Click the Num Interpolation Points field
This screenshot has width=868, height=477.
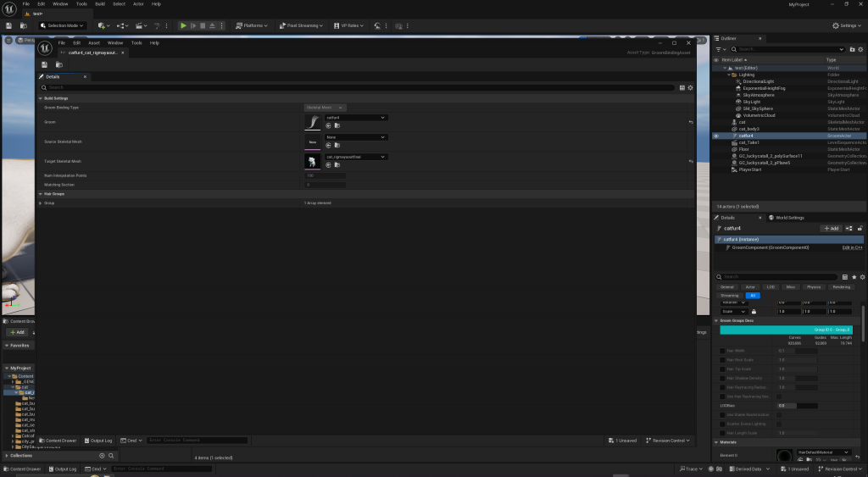[x=325, y=175]
